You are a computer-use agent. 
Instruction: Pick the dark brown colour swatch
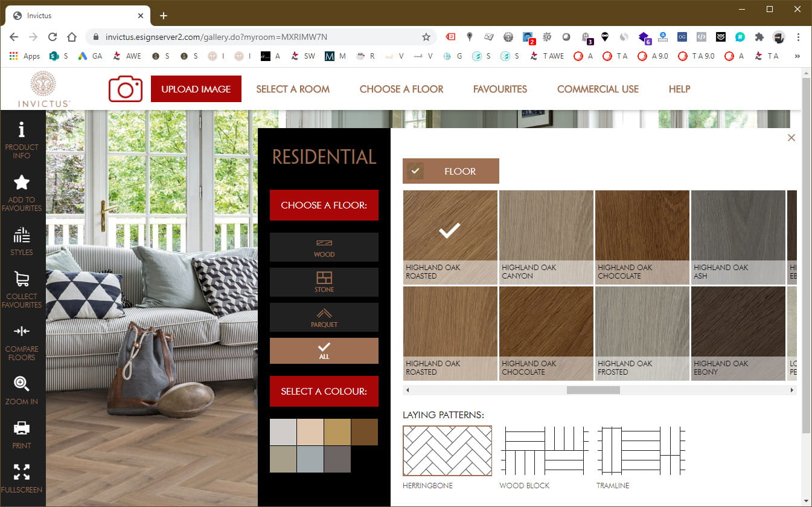(365, 432)
